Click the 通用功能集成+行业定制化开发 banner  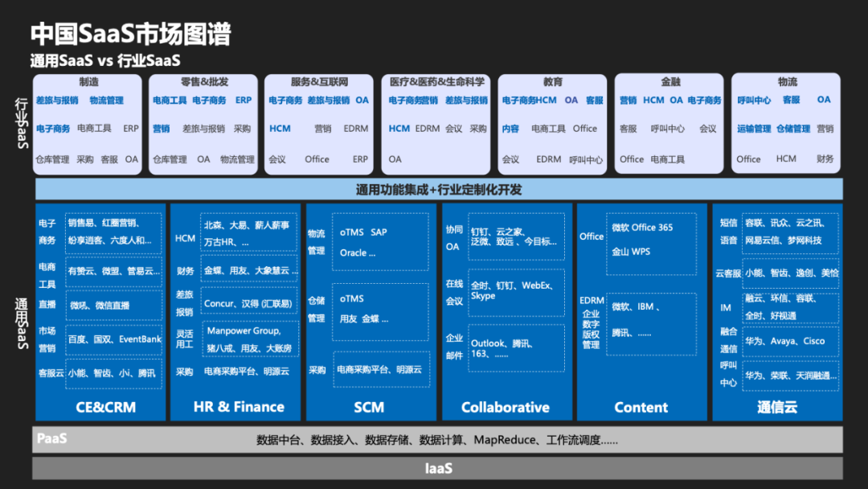(x=439, y=189)
